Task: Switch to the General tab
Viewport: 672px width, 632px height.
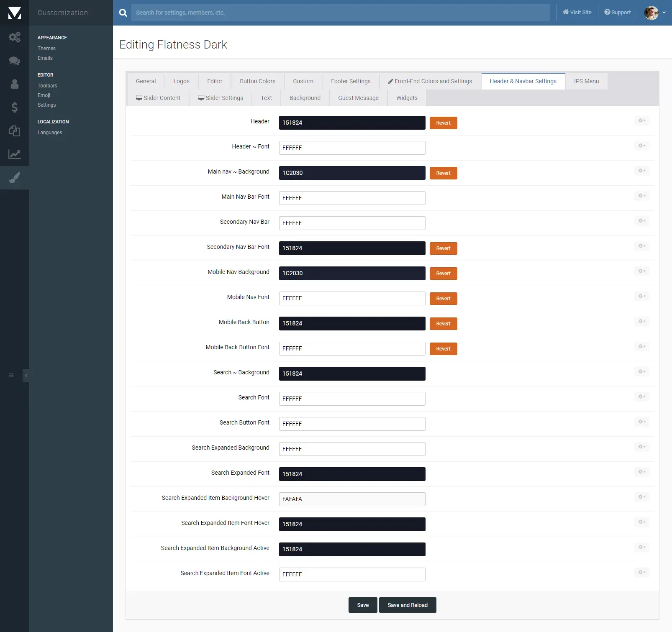Action: click(146, 81)
